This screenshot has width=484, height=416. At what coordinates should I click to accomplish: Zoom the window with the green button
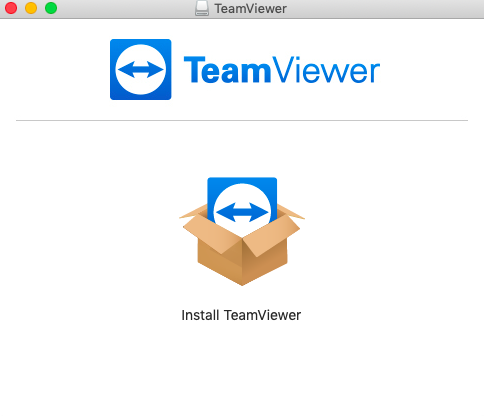51,8
